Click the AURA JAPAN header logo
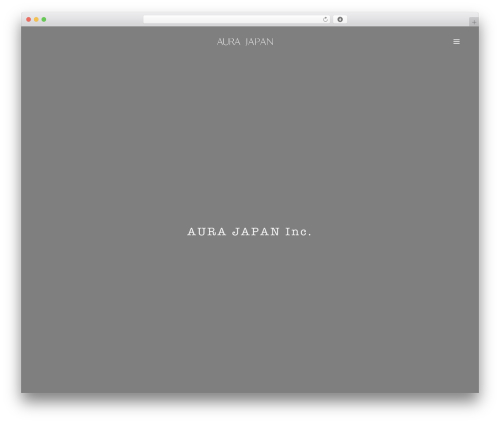 245,42
